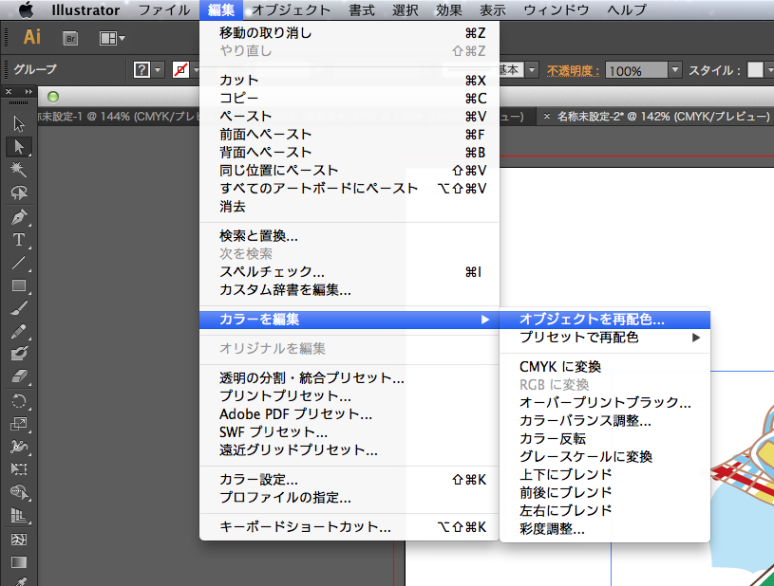Viewport: 774px width, 586px height.
Task: Open the 効果 menu
Action: 449,10
